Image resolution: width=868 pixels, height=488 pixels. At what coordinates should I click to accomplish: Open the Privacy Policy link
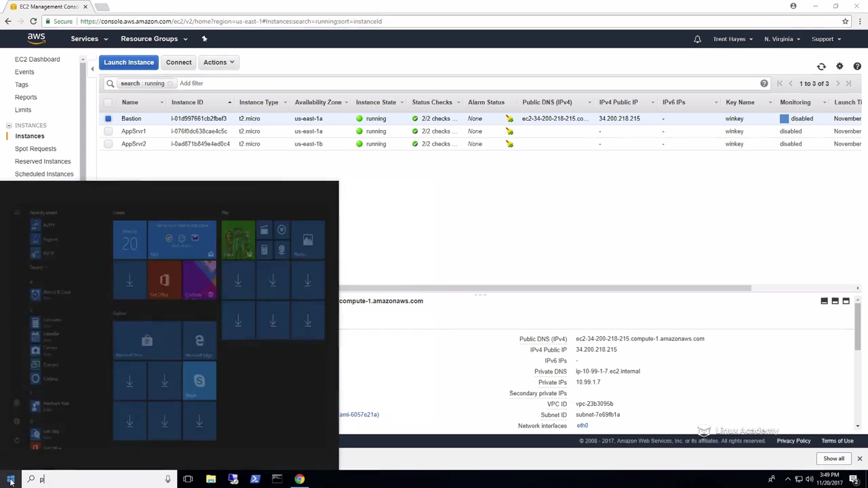(x=793, y=441)
